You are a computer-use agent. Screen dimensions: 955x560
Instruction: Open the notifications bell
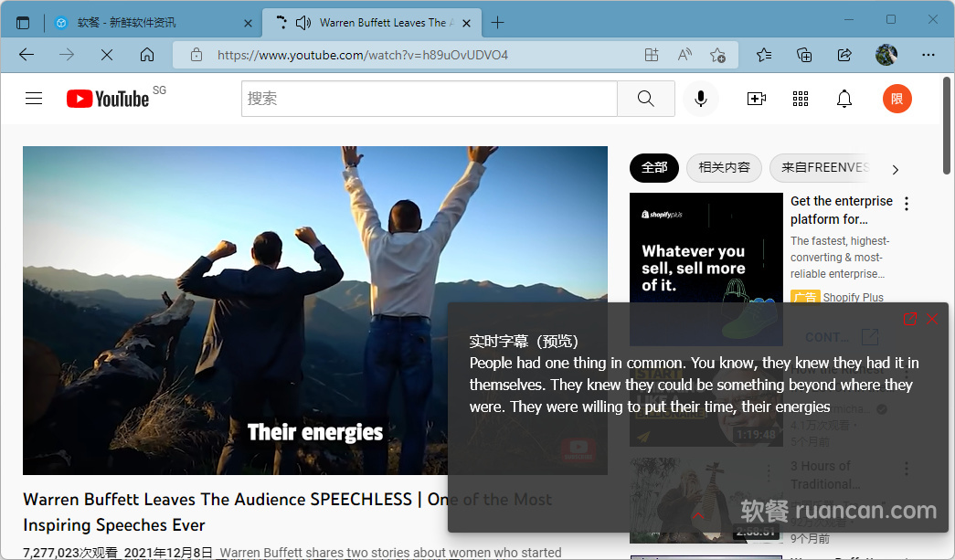(844, 99)
